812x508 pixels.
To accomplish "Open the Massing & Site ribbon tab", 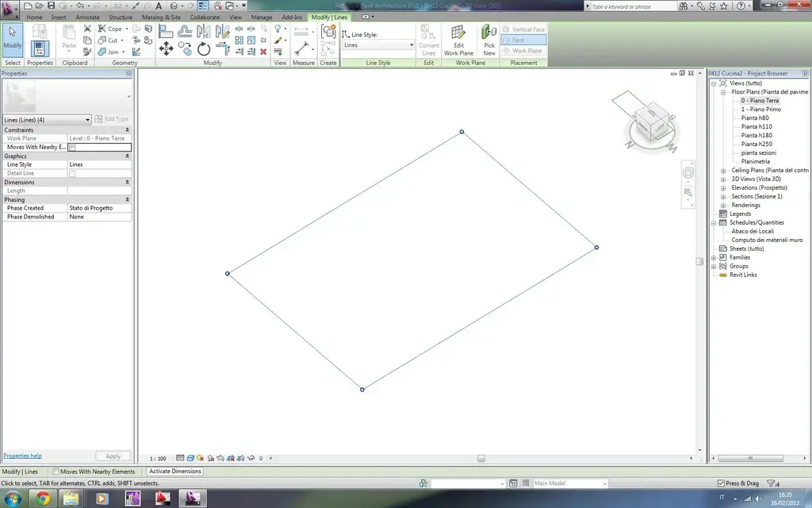I will coord(161,17).
